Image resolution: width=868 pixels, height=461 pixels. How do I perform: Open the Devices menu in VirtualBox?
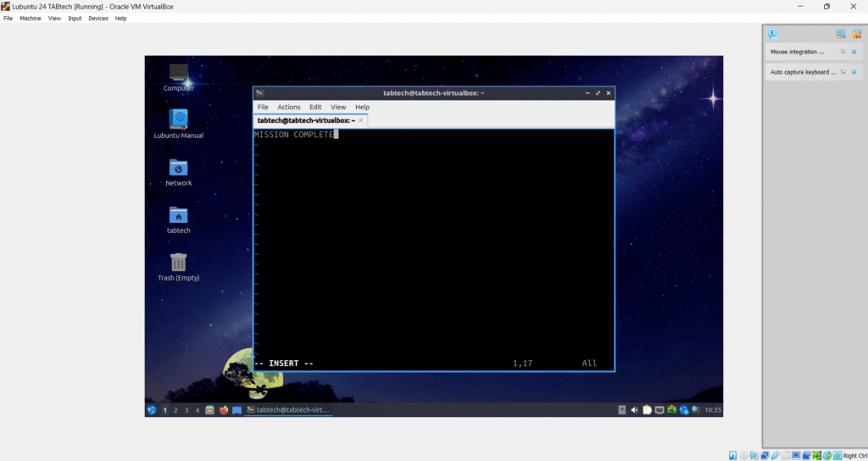tap(98, 18)
